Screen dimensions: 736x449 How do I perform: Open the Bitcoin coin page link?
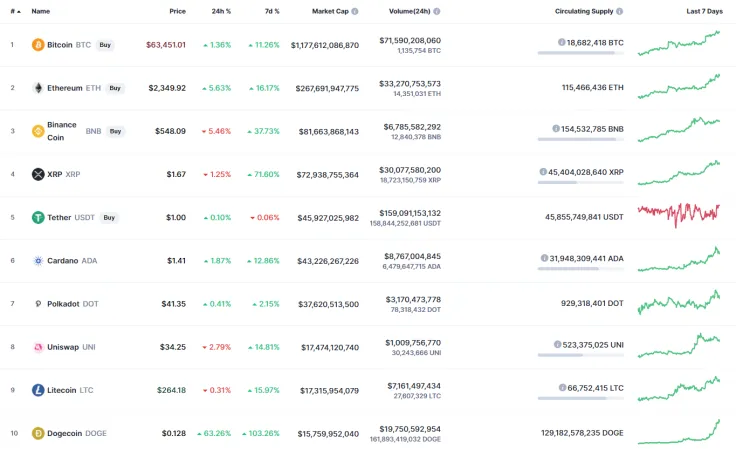(x=60, y=45)
